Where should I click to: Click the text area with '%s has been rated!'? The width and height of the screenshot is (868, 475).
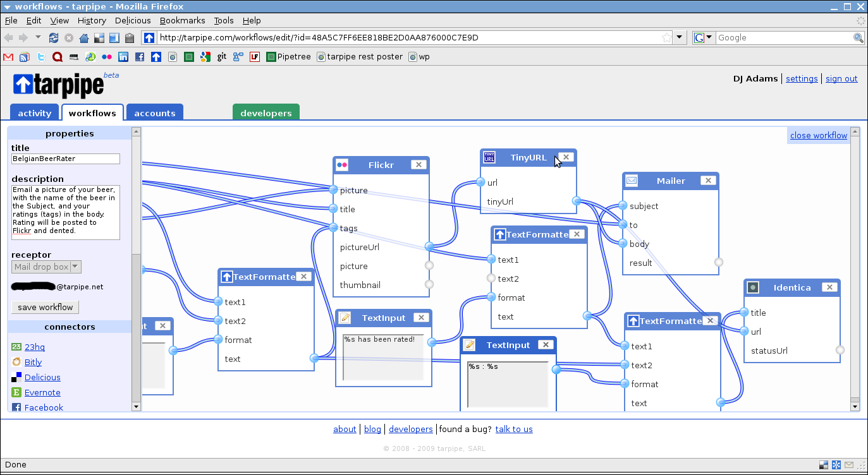pos(383,358)
